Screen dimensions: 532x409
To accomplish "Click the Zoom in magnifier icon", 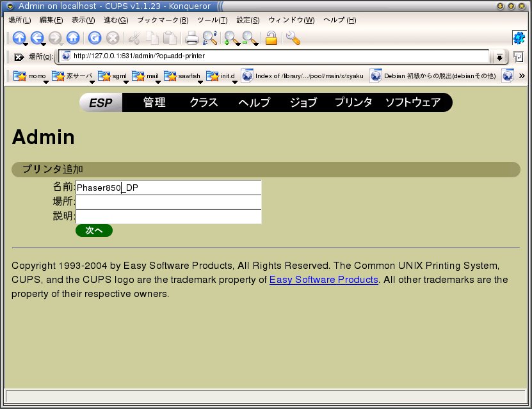I will click(230, 38).
